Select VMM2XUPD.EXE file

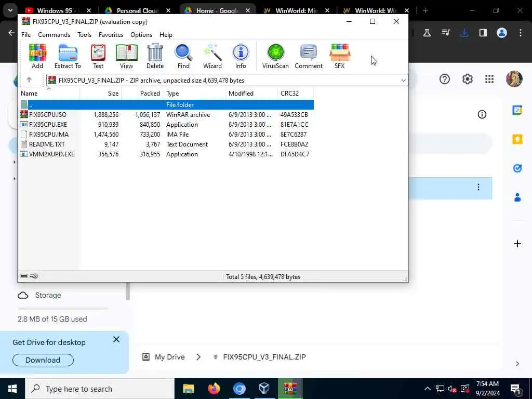pyautogui.click(x=166, y=154)
